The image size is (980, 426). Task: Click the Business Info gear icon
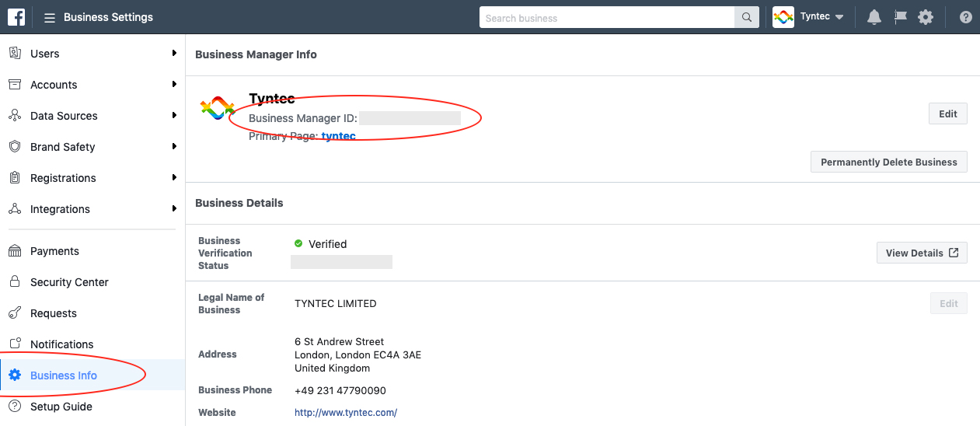(15, 375)
